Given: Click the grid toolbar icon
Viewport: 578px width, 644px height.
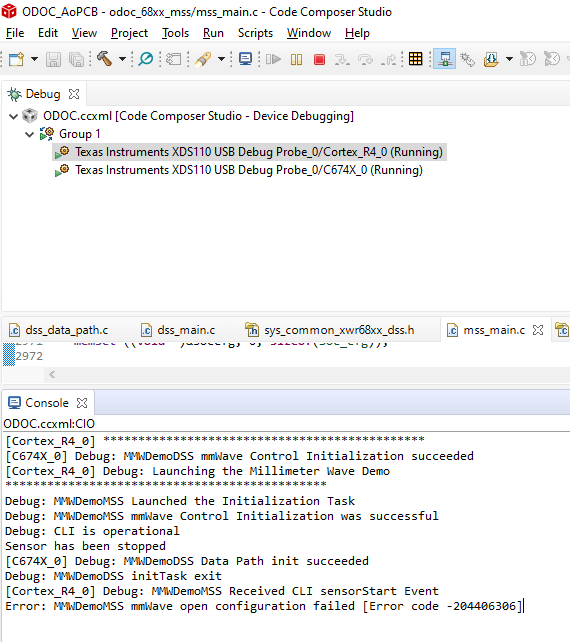Looking at the screenshot, I should click(x=415, y=59).
